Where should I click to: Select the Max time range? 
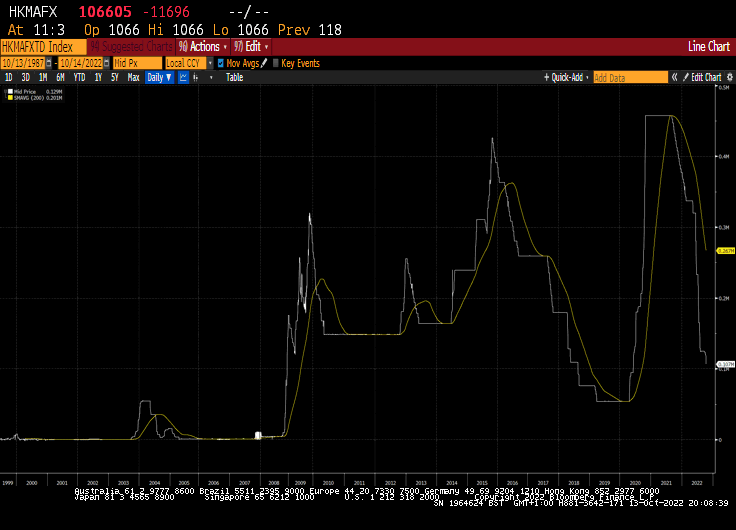[x=133, y=77]
